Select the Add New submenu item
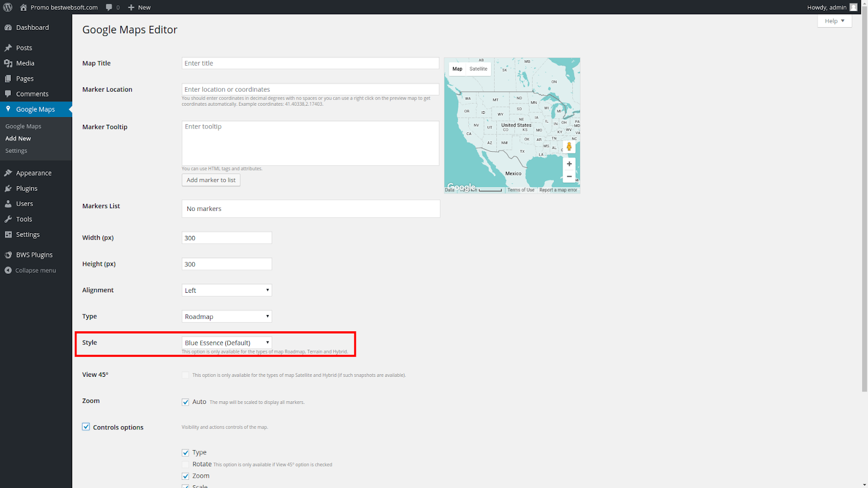868x488 pixels. (x=18, y=138)
